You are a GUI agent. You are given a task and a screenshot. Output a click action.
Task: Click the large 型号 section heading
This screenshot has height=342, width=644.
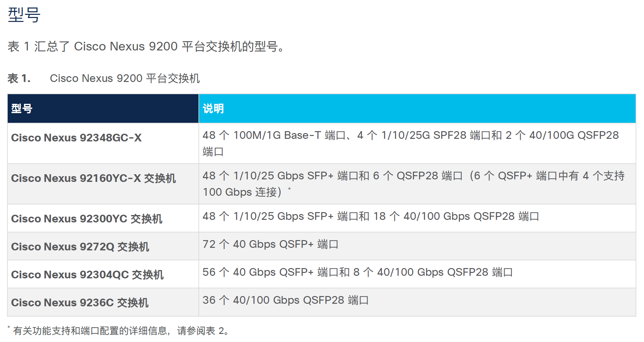pyautogui.click(x=24, y=15)
